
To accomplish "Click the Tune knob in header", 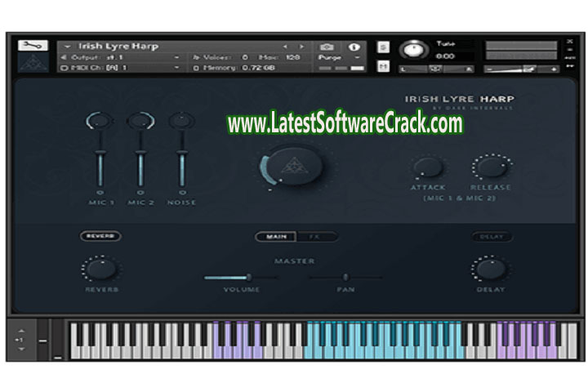I will 413,50.
